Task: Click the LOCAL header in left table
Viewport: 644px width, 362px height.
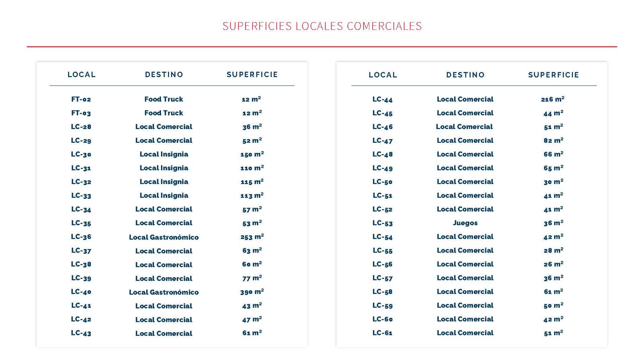Action: coord(81,74)
